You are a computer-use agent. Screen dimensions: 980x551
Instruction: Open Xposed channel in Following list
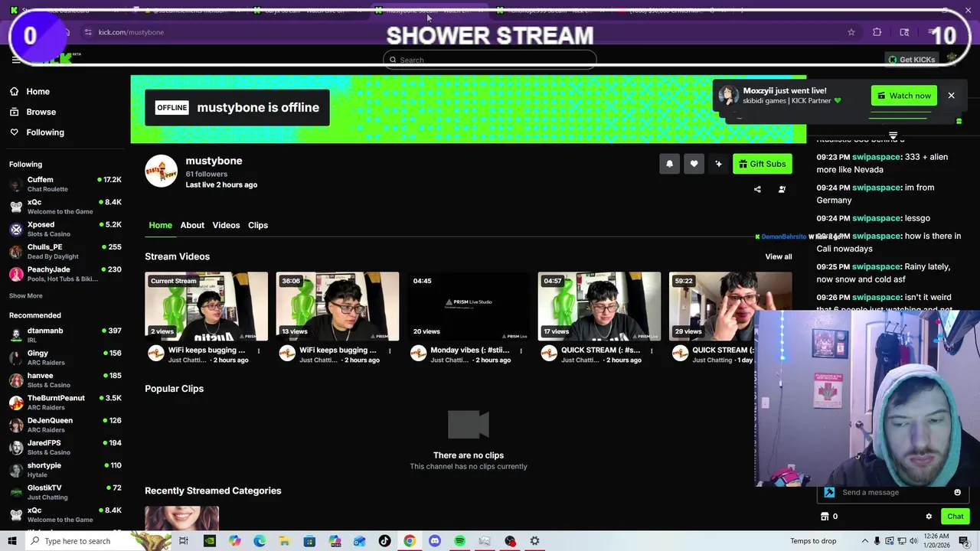click(65, 229)
